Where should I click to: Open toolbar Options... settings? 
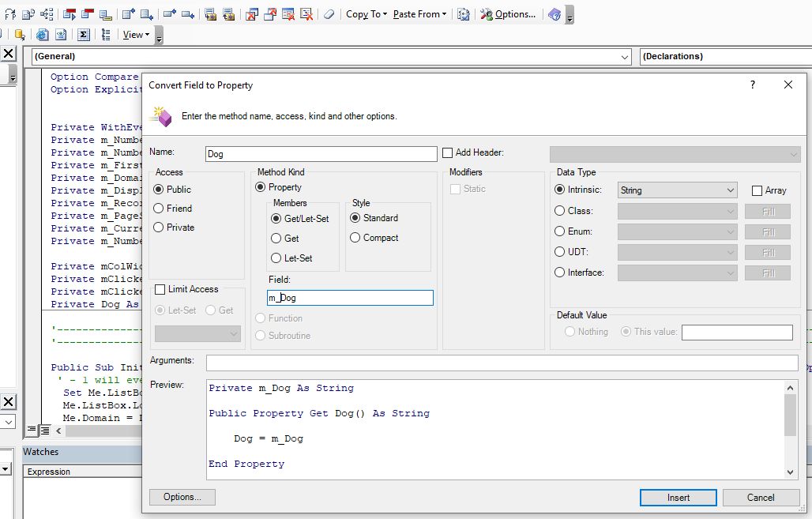(508, 14)
